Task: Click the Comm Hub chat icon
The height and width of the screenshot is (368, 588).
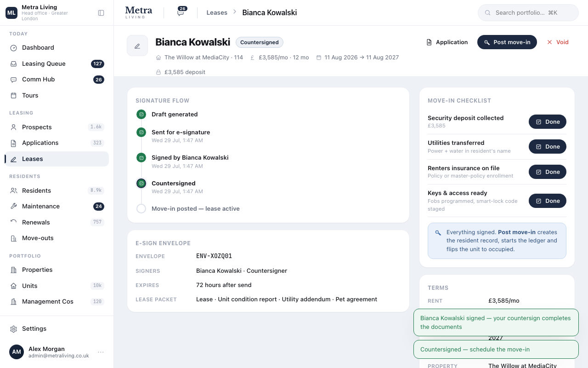Action: coord(14,80)
